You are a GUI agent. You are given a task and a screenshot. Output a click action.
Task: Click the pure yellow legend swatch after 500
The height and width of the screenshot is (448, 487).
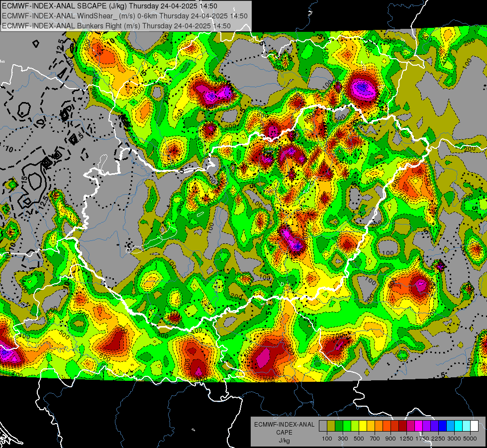363,426
